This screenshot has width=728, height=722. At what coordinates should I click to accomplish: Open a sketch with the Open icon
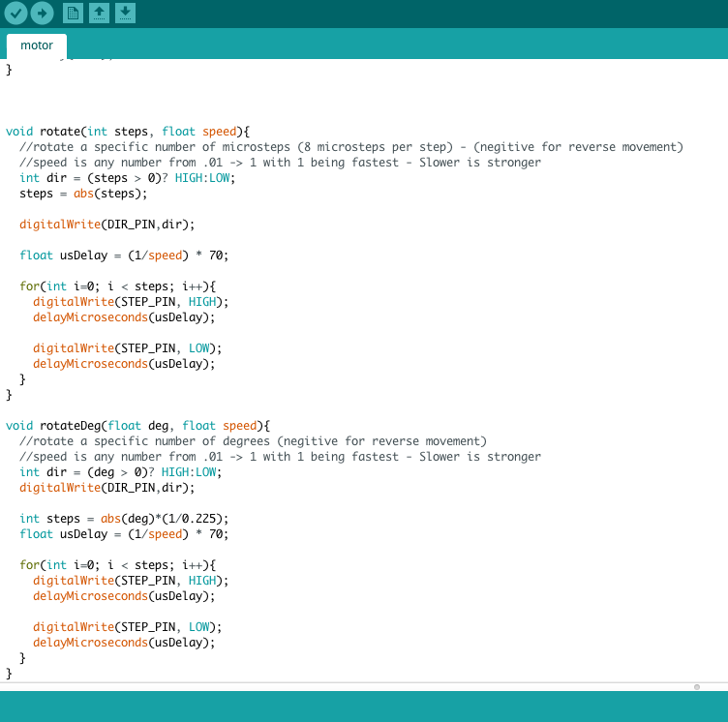(100, 13)
